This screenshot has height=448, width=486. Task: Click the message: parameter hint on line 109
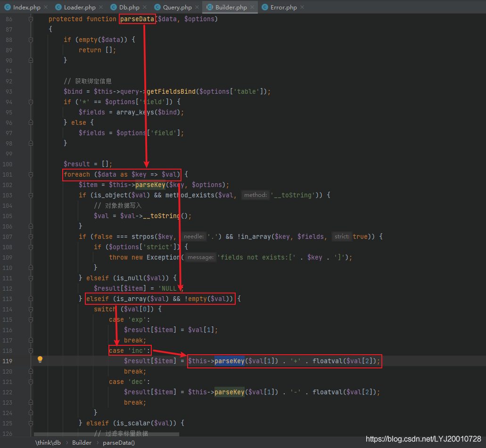(200, 258)
